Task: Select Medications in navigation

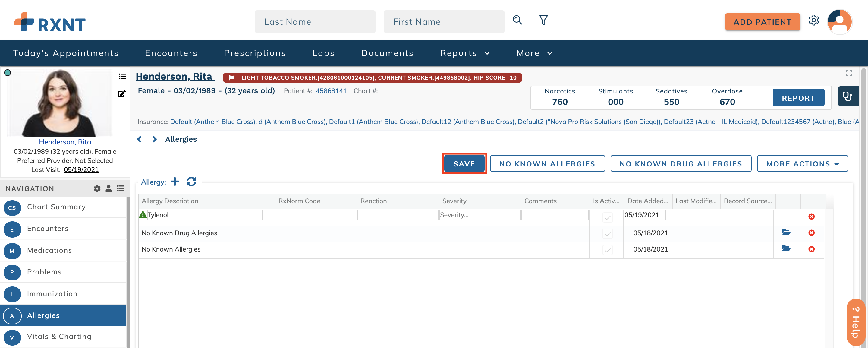Action: [63, 251]
